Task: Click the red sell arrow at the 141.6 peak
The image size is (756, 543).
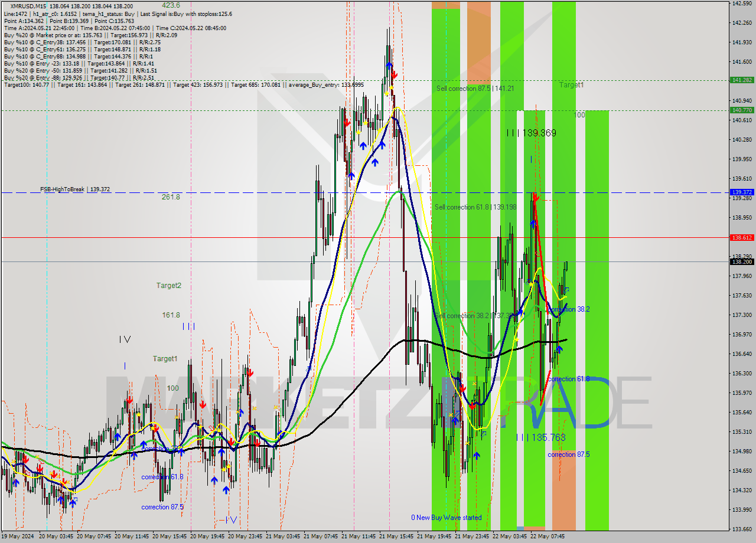Action: point(394,74)
